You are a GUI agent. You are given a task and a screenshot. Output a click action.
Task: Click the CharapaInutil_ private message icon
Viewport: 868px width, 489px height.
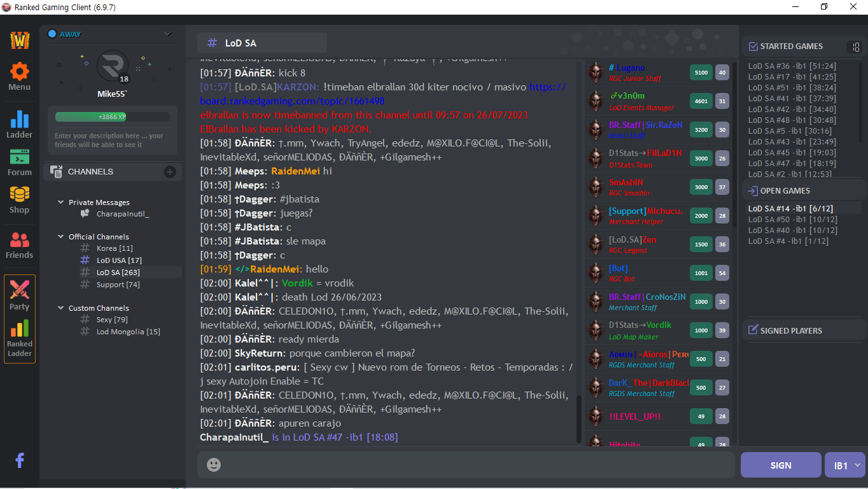coord(85,214)
